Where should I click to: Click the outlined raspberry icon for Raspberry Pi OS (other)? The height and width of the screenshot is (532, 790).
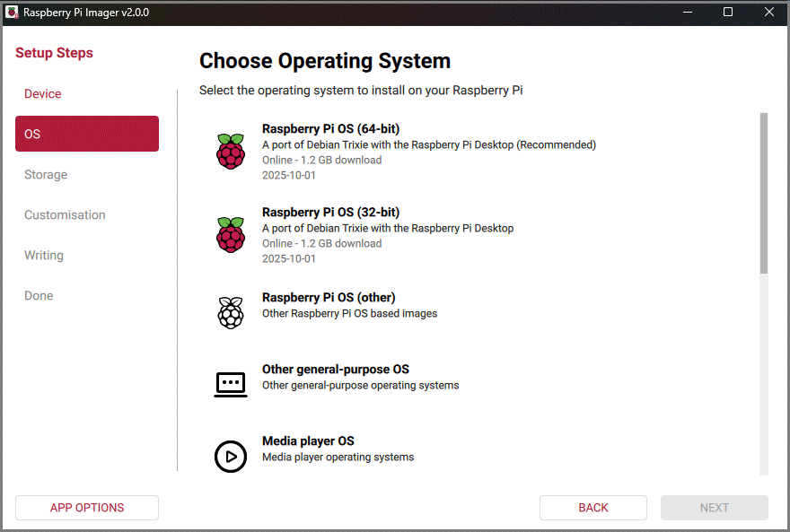231,312
